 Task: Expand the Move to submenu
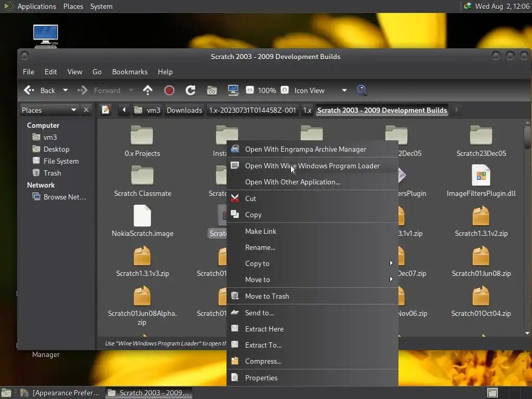[312, 280]
